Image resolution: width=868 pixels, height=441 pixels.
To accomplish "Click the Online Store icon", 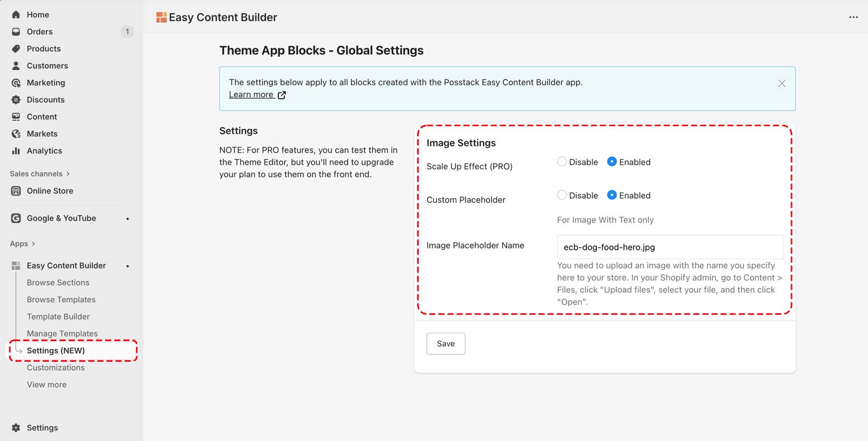I will click(16, 191).
